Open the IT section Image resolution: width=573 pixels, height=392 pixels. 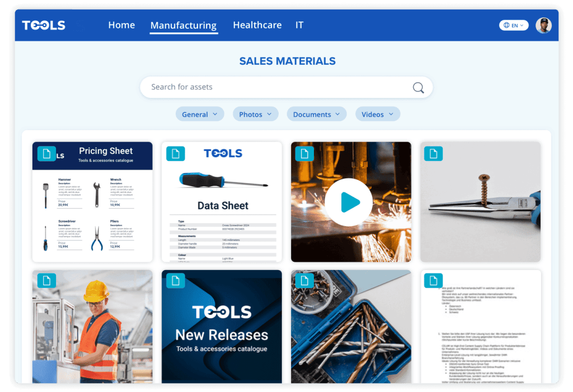pos(299,25)
